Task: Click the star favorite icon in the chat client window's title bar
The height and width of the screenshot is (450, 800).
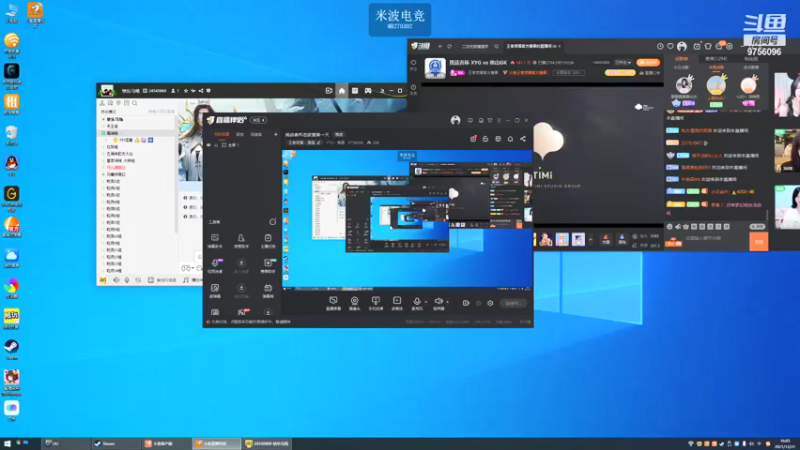Action: point(186,91)
